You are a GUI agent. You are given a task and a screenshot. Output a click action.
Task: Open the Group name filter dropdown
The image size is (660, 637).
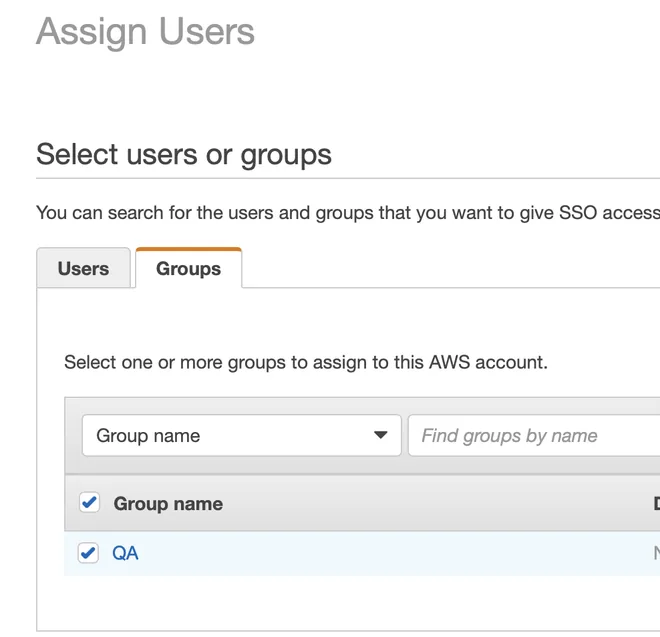[x=242, y=435]
